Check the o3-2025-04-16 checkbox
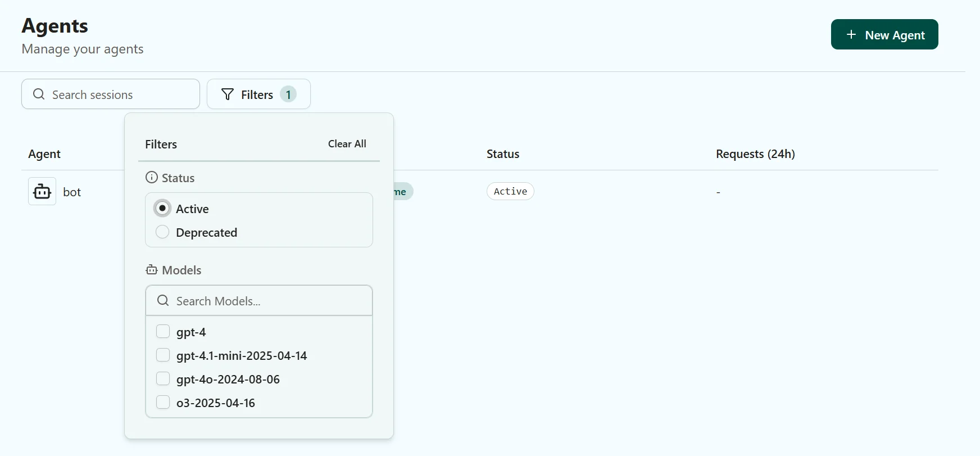 163,402
